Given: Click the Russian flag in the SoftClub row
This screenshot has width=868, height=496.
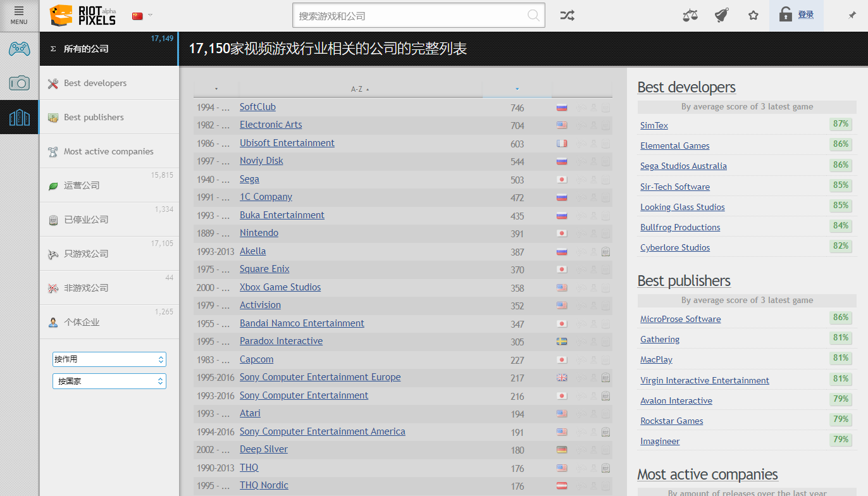Looking at the screenshot, I should (x=562, y=108).
